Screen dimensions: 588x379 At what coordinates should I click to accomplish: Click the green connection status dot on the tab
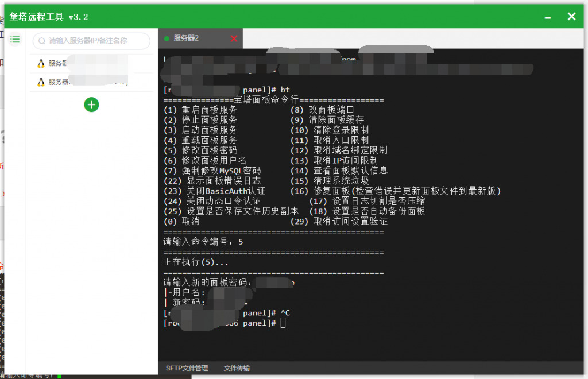[x=167, y=38]
